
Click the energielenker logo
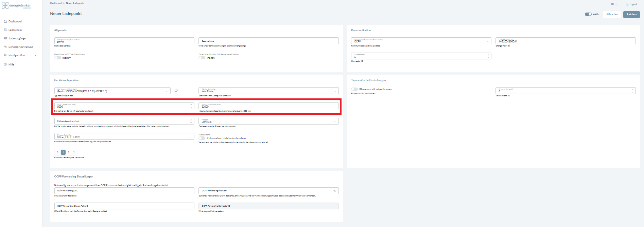pyautogui.click(x=16, y=6)
